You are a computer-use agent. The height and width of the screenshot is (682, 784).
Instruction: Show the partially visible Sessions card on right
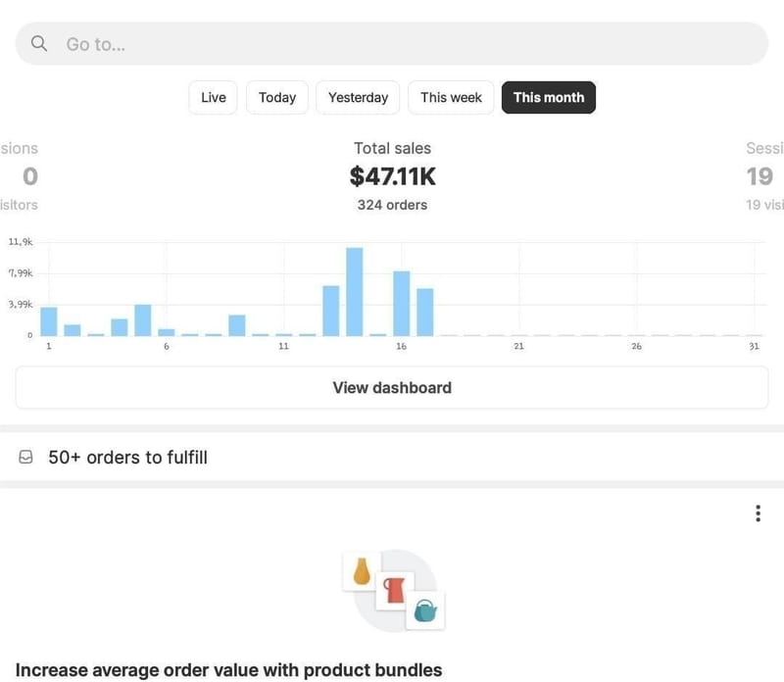(x=762, y=176)
